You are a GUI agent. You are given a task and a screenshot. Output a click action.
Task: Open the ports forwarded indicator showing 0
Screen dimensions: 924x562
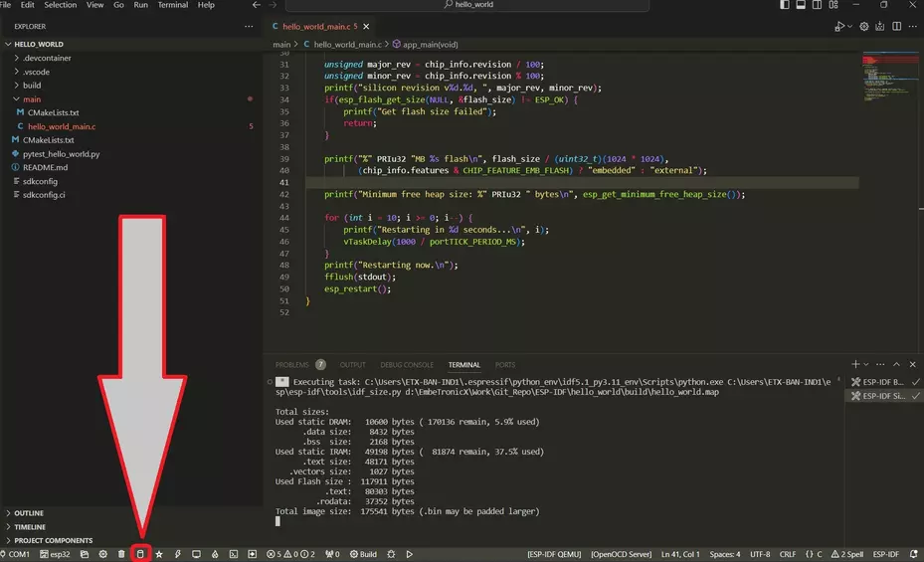point(332,554)
